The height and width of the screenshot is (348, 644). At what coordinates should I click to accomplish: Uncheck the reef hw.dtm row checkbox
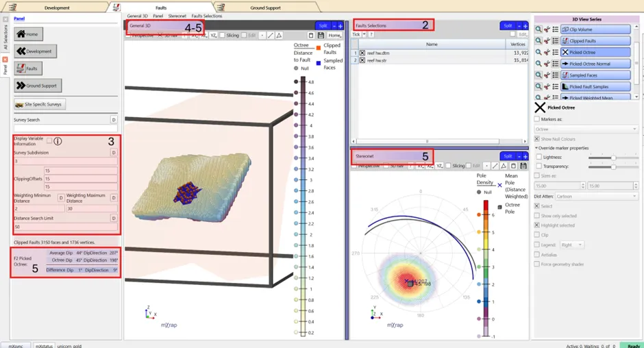[362, 52]
